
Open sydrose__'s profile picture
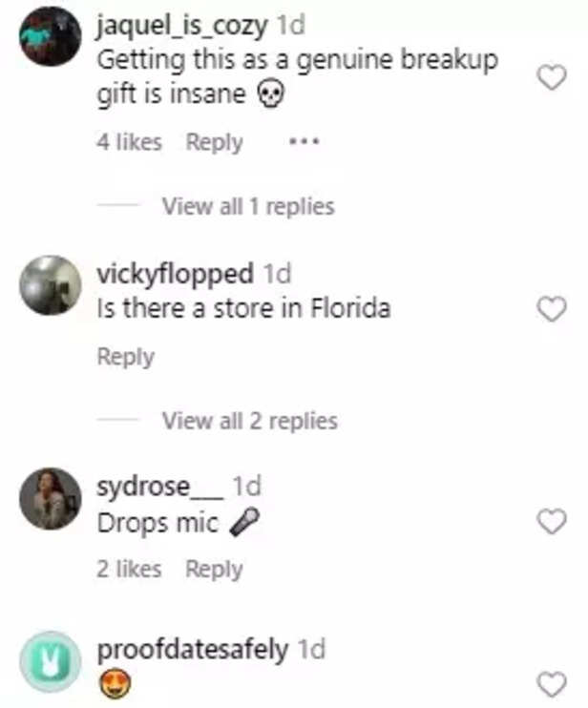(51, 498)
